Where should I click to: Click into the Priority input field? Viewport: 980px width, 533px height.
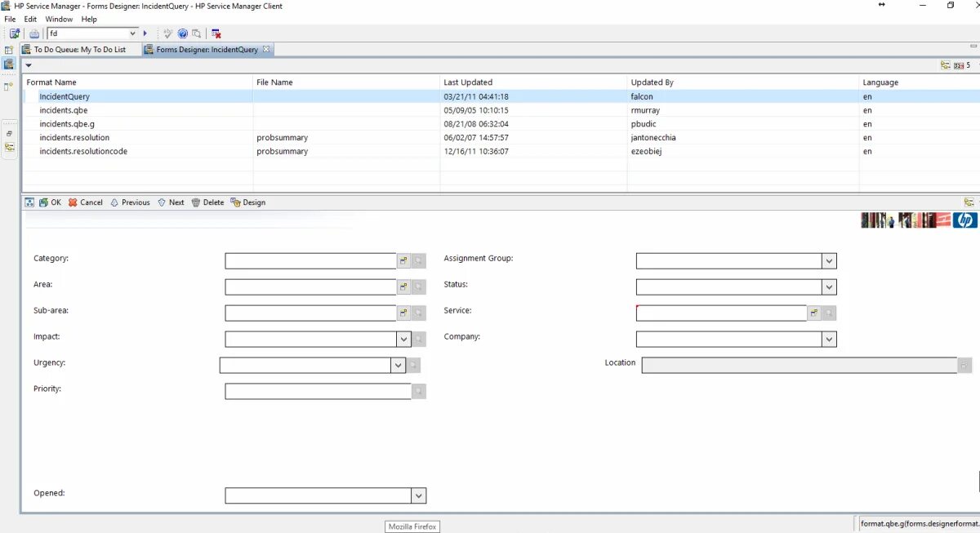tap(318, 392)
